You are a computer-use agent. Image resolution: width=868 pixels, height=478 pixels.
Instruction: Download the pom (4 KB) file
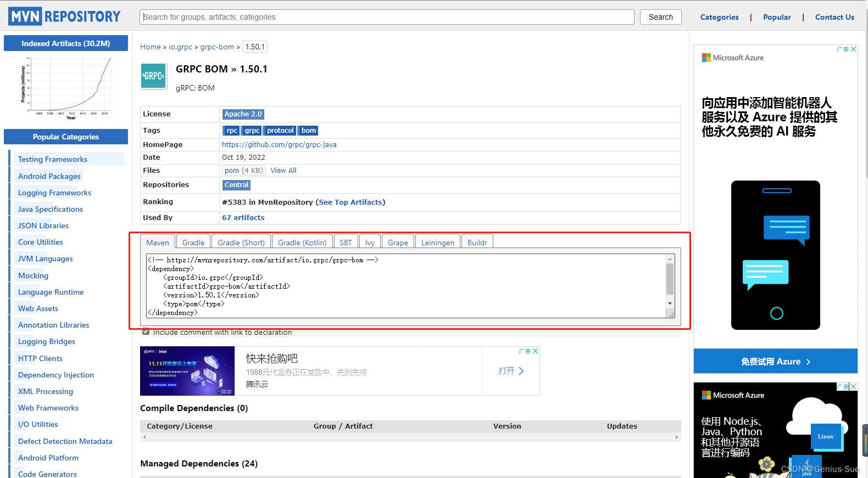[x=244, y=170]
